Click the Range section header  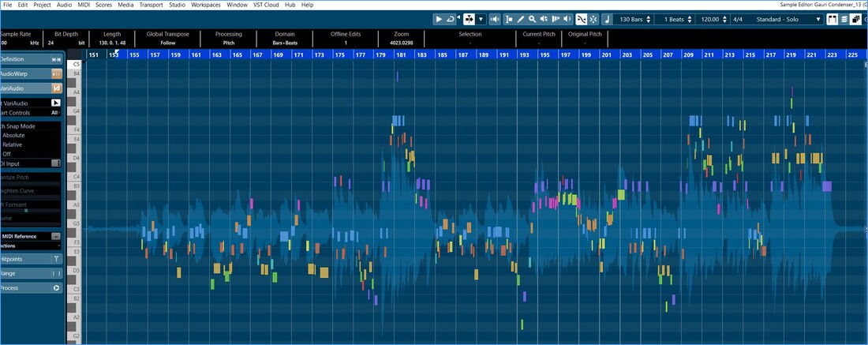[32, 273]
